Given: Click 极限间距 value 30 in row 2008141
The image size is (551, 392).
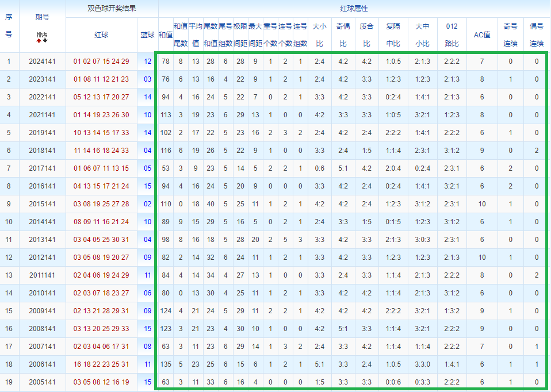Looking at the screenshot, I should coord(240,328).
